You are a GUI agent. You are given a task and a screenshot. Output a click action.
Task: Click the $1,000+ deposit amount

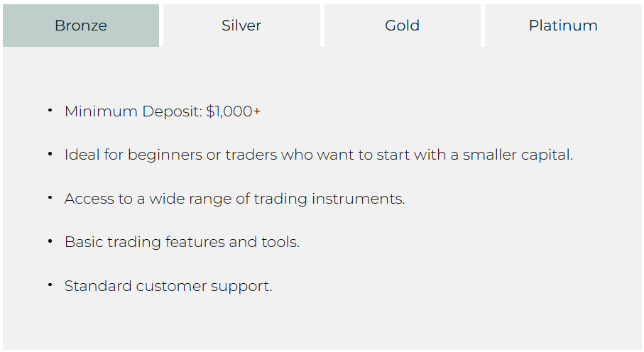coord(234,111)
